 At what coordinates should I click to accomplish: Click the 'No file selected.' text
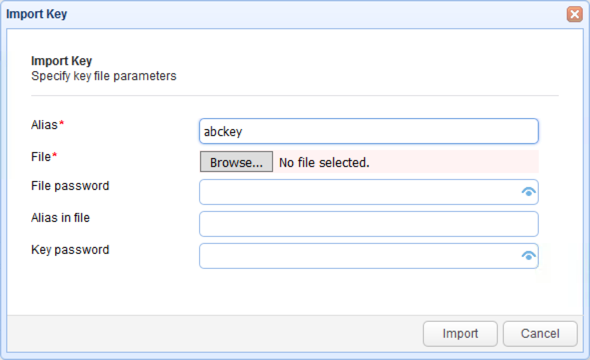(324, 163)
